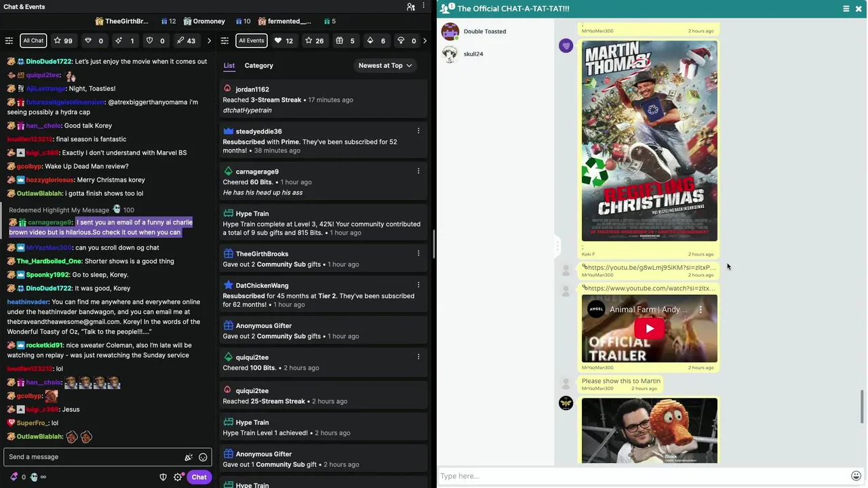Screen dimensions: 868x488
Task: Toggle the VIP diamond filter showing 0
Action: (x=94, y=41)
